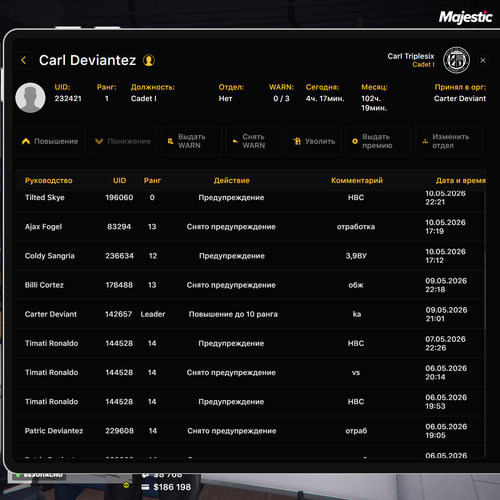Click the vs comment cell

356,373
